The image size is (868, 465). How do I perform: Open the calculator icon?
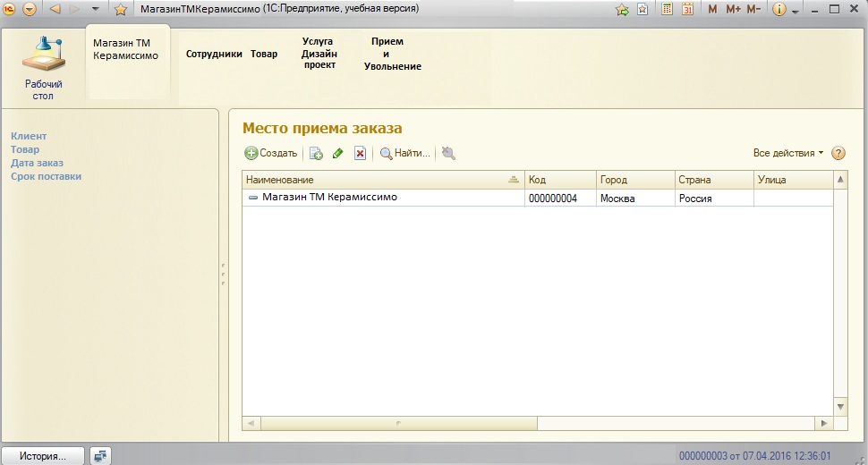[667, 10]
